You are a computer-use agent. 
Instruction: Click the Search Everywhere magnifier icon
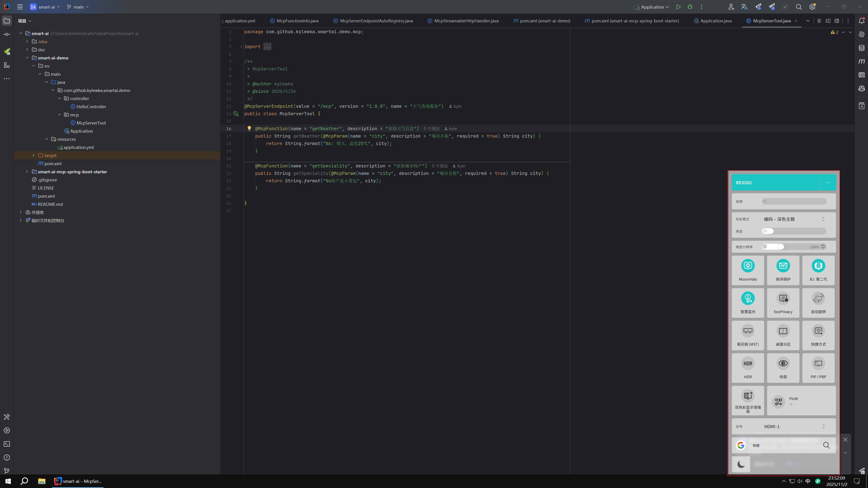799,7
